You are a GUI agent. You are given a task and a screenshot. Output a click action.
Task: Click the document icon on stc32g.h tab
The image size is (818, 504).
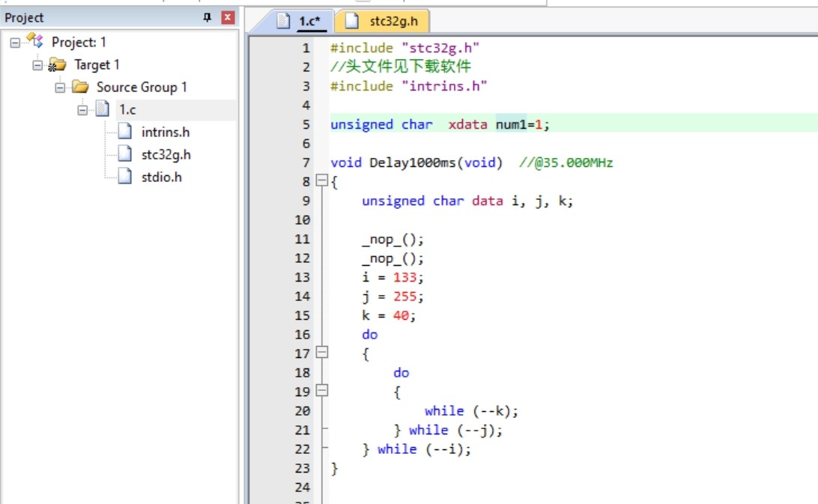pos(352,21)
